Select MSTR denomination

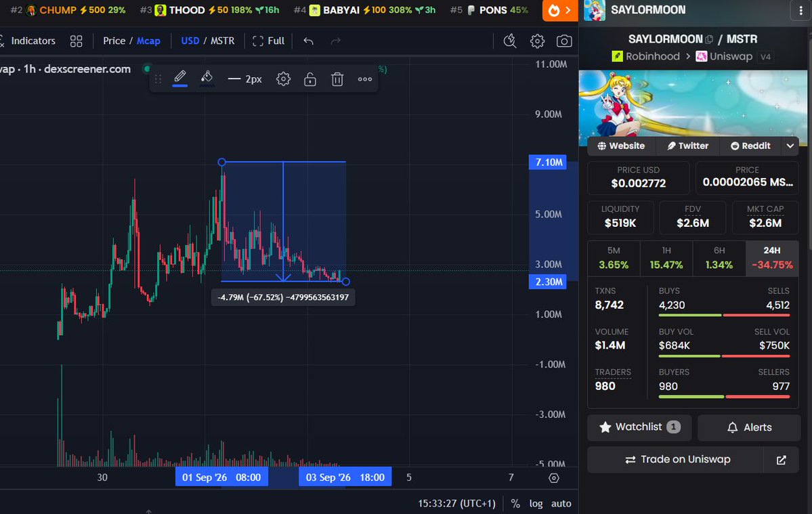223,41
